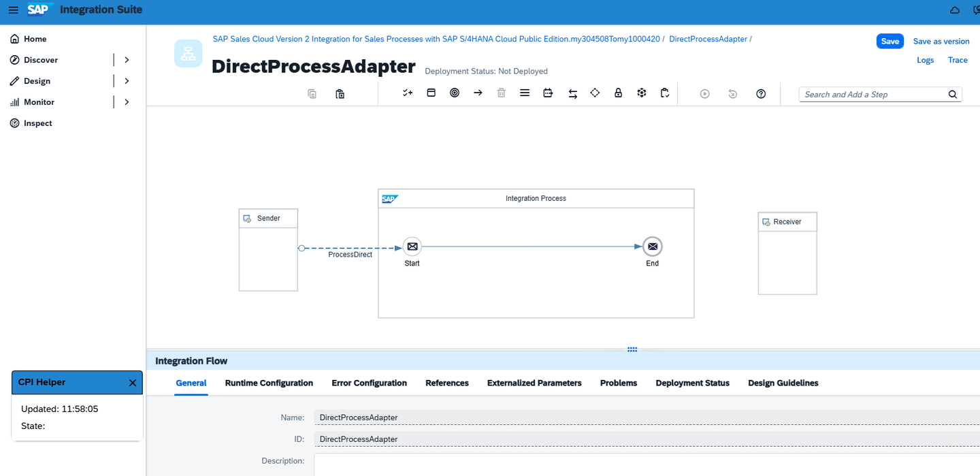Viewport: 980px width, 476px height.
Task: Click the Save button
Action: 890,41
